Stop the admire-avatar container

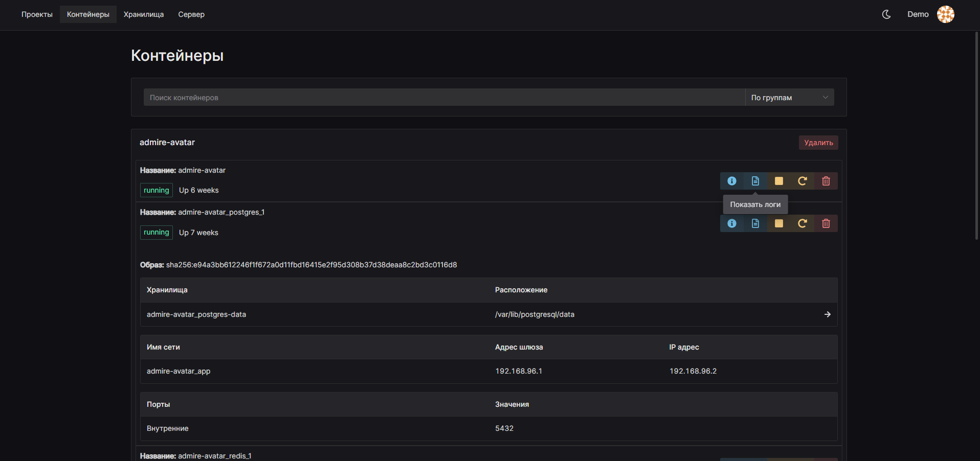pyautogui.click(x=779, y=181)
